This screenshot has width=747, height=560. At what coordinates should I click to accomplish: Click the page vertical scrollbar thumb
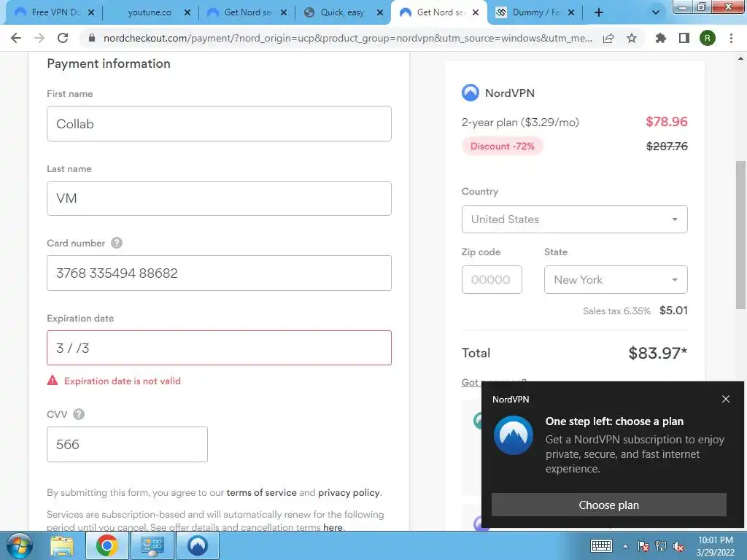tap(741, 236)
